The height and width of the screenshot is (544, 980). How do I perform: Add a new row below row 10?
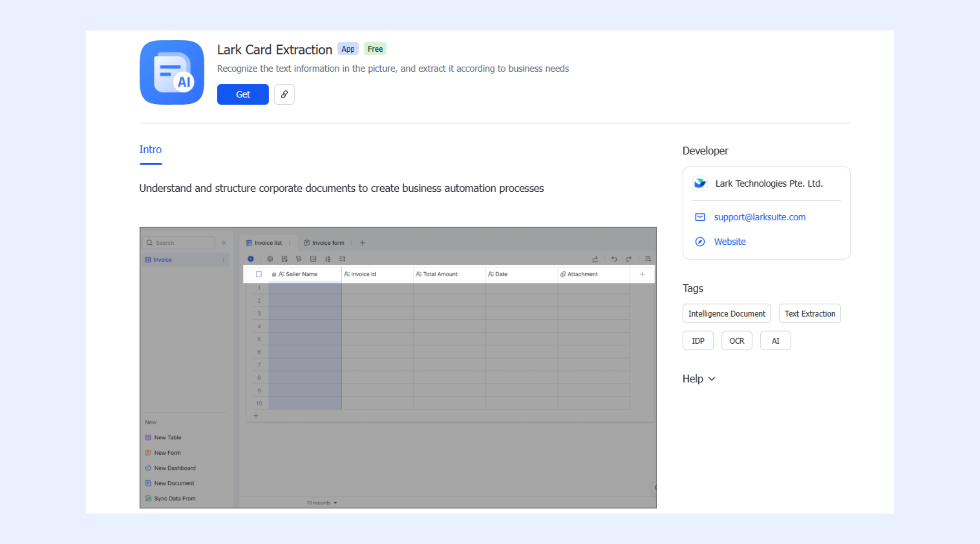[x=256, y=416]
